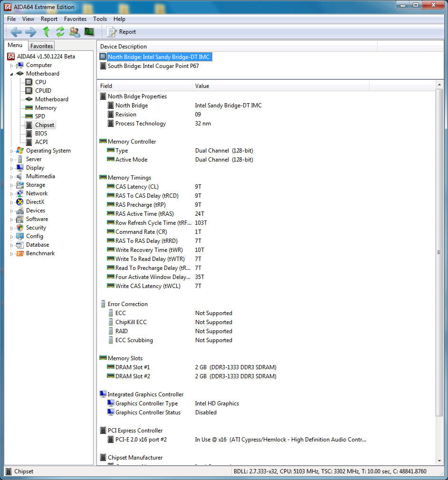Expand the Display tree node
This screenshot has width=448, height=480.
pos(11,168)
